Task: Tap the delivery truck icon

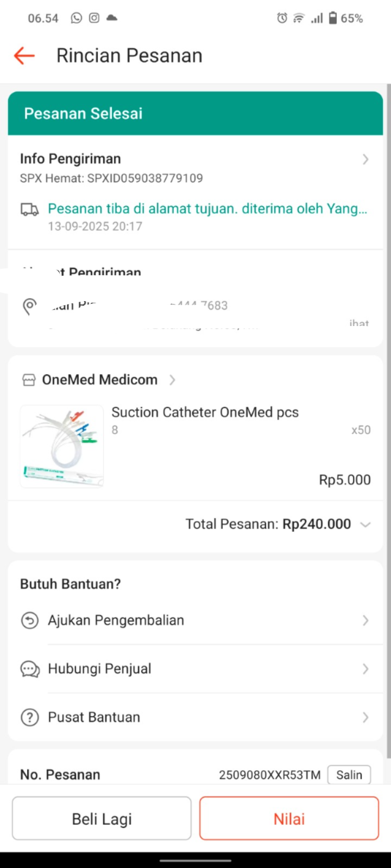Action: point(30,209)
